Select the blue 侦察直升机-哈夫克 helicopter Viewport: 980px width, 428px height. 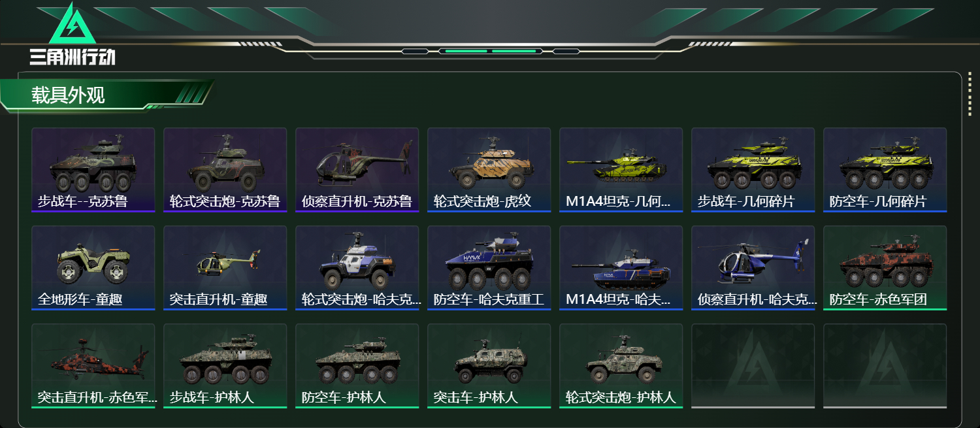click(x=753, y=268)
